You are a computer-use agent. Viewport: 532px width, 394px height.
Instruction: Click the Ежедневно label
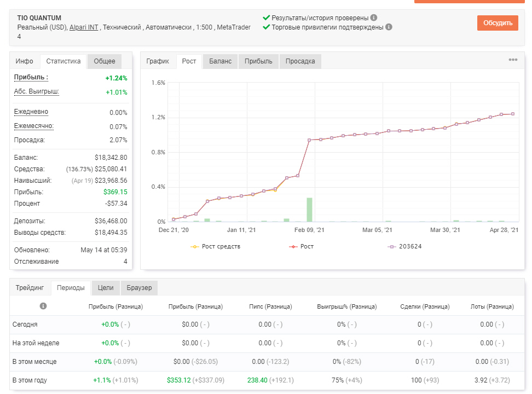coord(31,112)
